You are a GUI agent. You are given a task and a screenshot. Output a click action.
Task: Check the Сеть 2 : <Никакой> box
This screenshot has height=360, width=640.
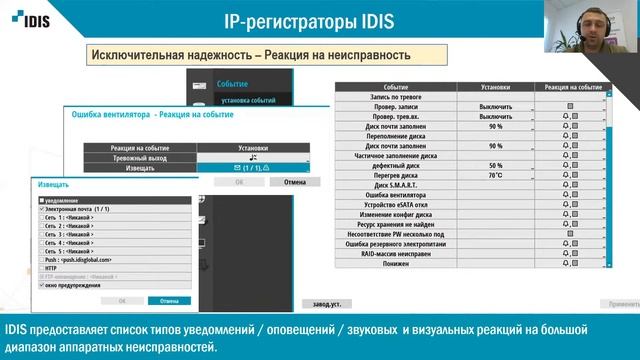click(x=42, y=226)
